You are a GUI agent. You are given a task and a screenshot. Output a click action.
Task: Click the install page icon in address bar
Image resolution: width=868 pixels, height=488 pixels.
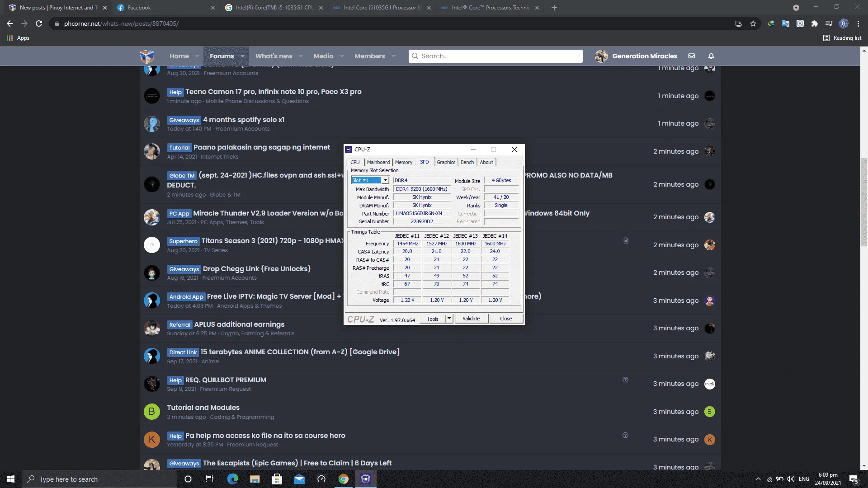point(739,23)
